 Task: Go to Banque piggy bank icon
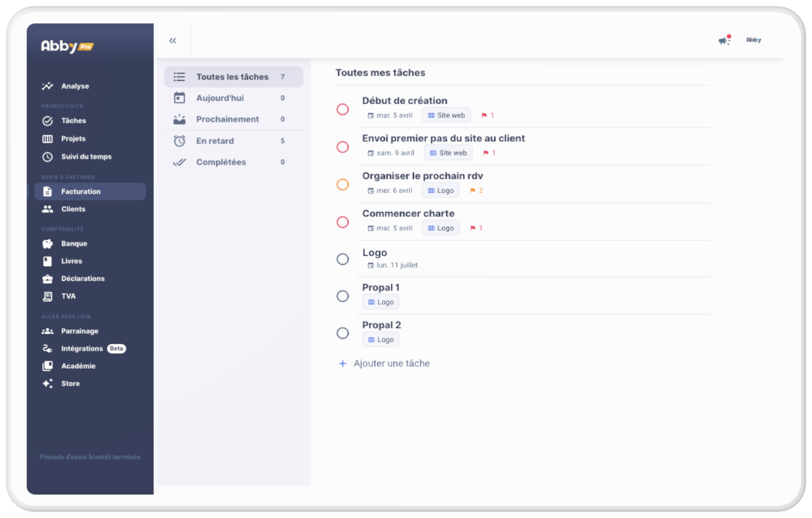coord(47,244)
